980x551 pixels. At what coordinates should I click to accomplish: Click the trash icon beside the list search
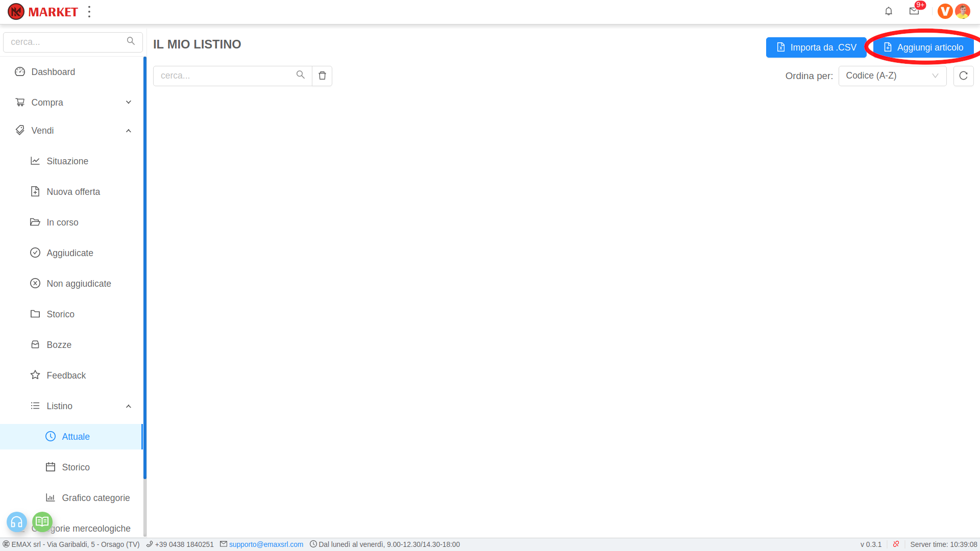(x=322, y=76)
